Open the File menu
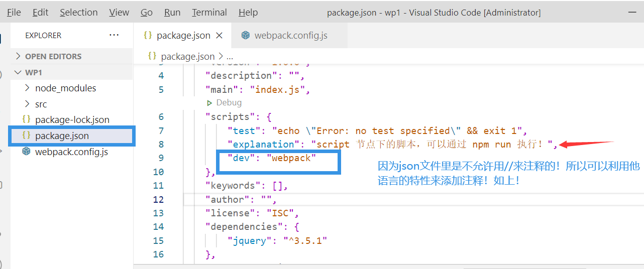Screen dimensions: 644x269 coord(14,13)
